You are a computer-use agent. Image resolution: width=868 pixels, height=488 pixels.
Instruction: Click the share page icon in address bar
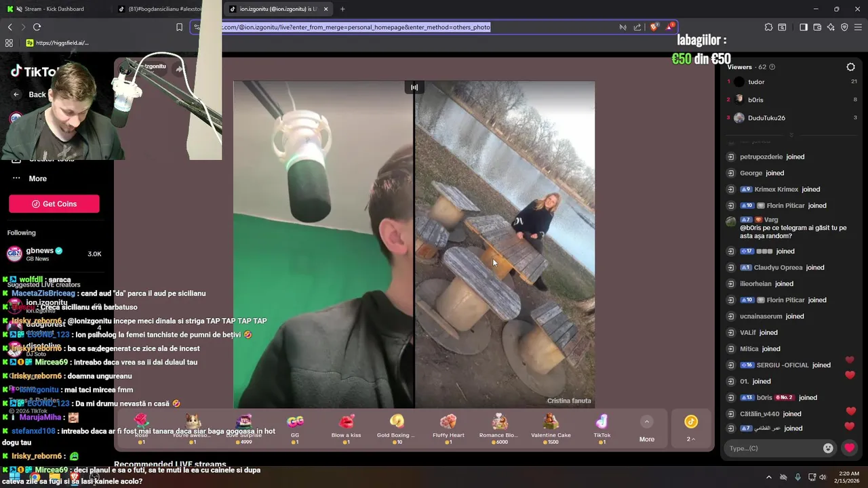coord(637,27)
